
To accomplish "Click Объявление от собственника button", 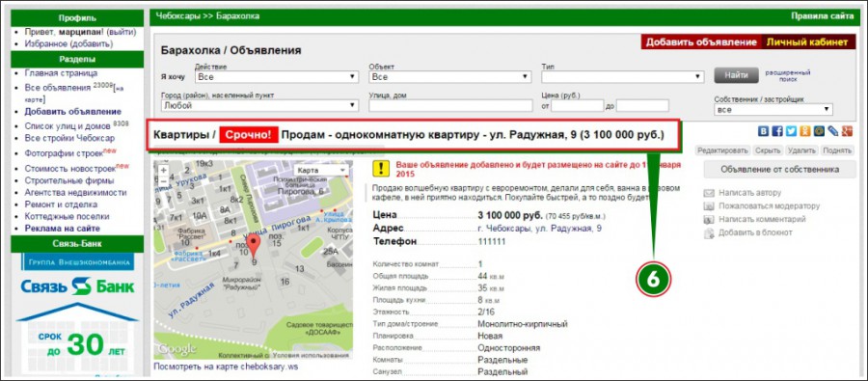I will pos(780,170).
